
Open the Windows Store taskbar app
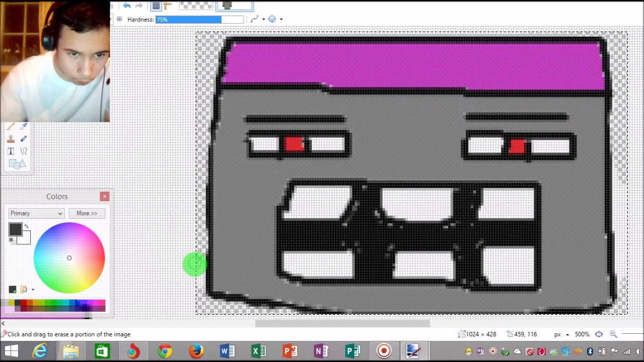coord(102,351)
